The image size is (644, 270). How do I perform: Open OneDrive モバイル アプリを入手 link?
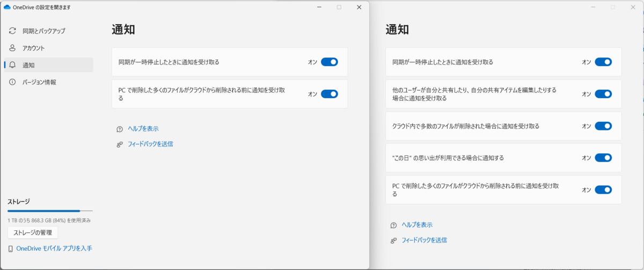[x=54, y=249]
